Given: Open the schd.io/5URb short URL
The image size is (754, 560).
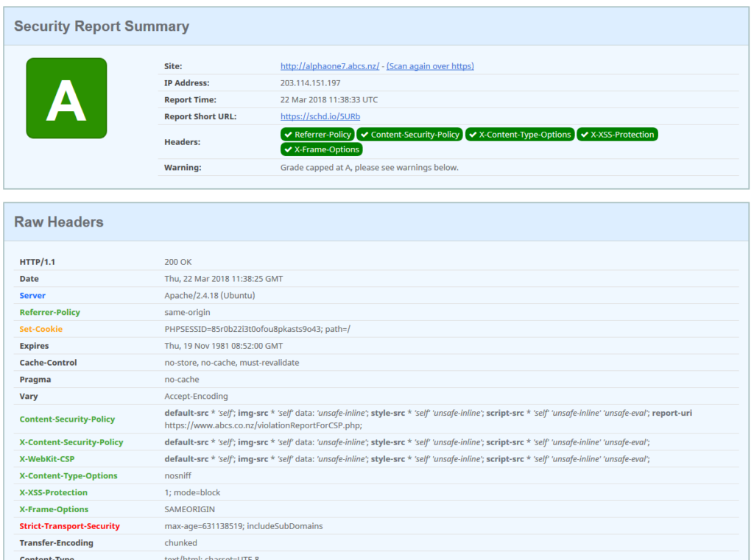Looking at the screenshot, I should click(320, 116).
